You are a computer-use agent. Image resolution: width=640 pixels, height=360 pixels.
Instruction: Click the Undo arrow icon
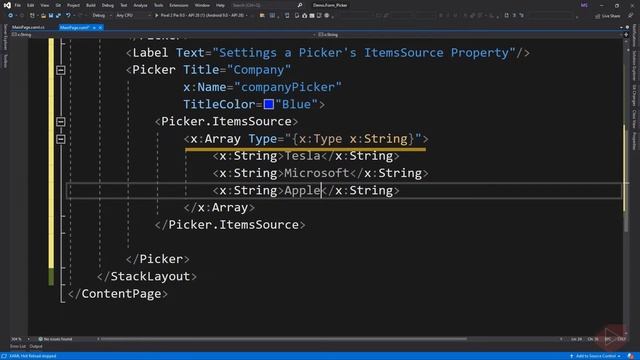pos(68,16)
